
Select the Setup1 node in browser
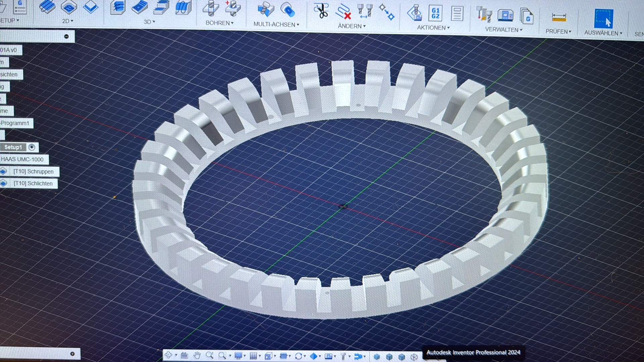(13, 147)
